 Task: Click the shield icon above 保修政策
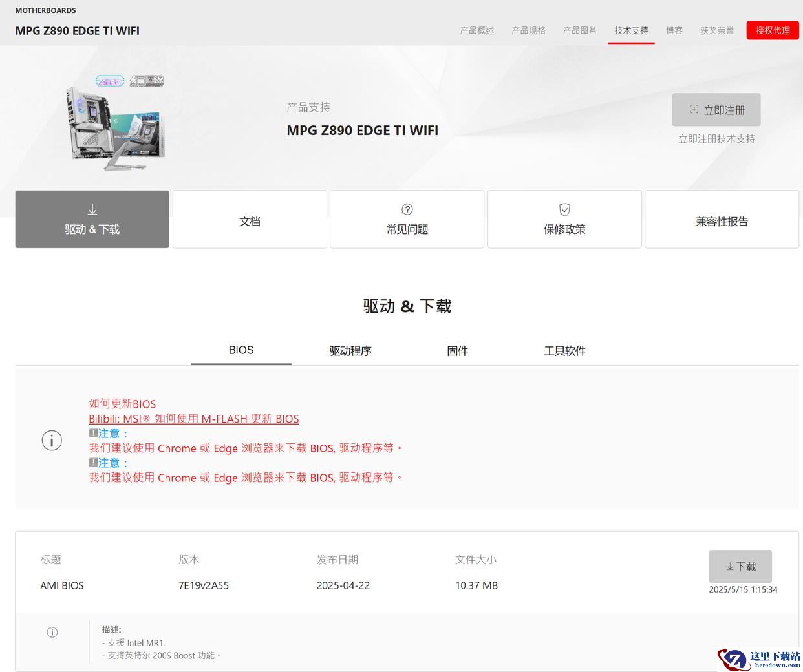pyautogui.click(x=564, y=209)
